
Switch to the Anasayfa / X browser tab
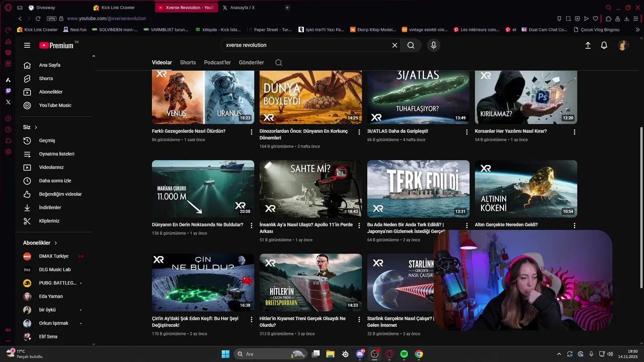pos(246,8)
